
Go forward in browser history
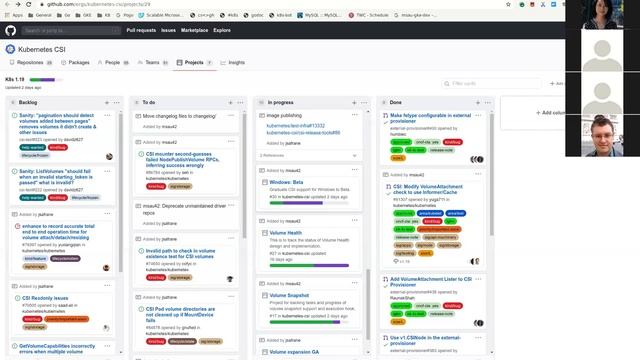[x=18, y=4]
